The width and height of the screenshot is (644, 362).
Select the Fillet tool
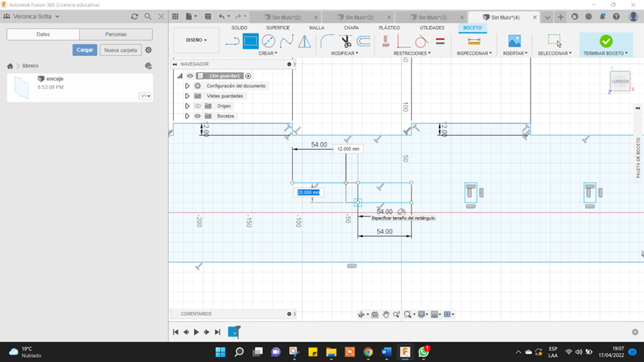coord(327,41)
